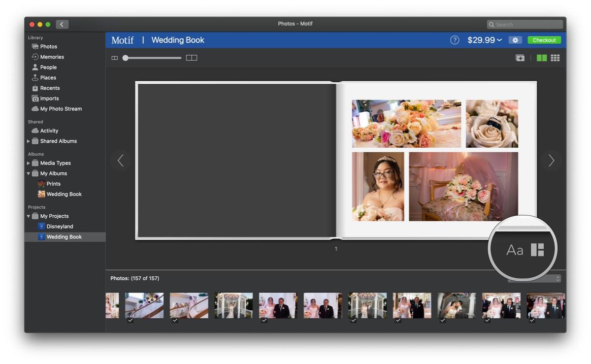Switch to two-page spread view icon
Image resolution: width=591 pixels, height=364 pixels.
click(192, 58)
